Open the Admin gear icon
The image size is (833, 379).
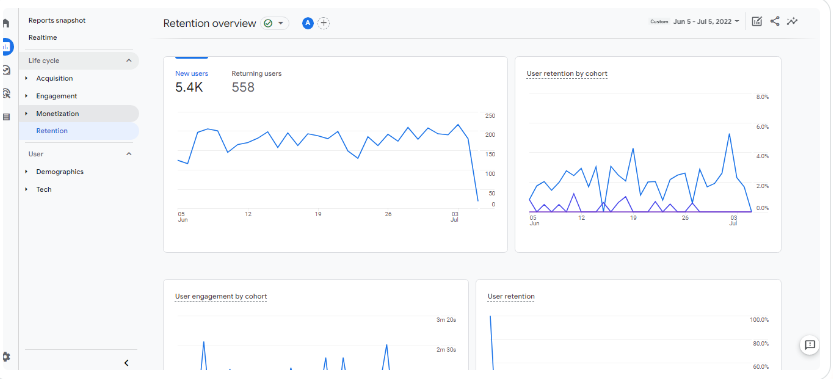click(6, 357)
